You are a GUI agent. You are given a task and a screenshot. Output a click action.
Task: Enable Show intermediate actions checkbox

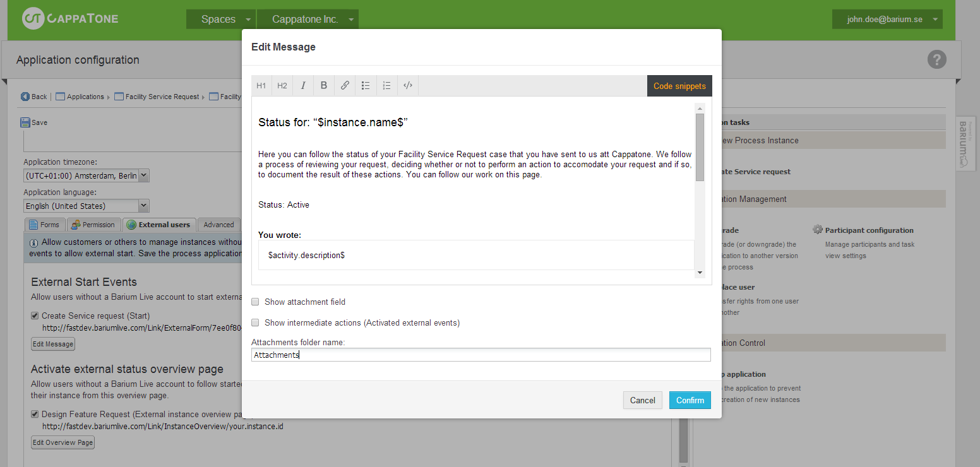pos(256,322)
